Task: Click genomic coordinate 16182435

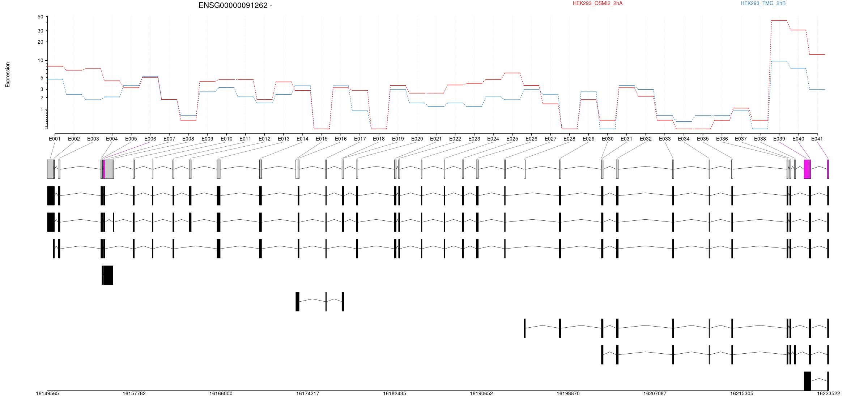Action: (395, 393)
